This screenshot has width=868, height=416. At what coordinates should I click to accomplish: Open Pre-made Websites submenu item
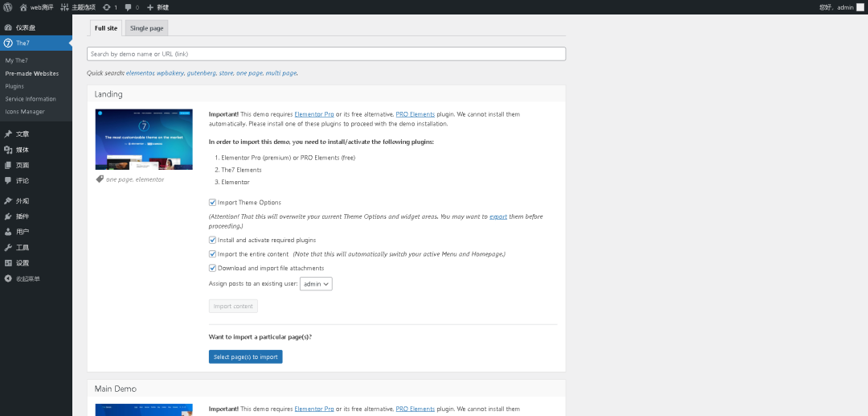pos(31,73)
